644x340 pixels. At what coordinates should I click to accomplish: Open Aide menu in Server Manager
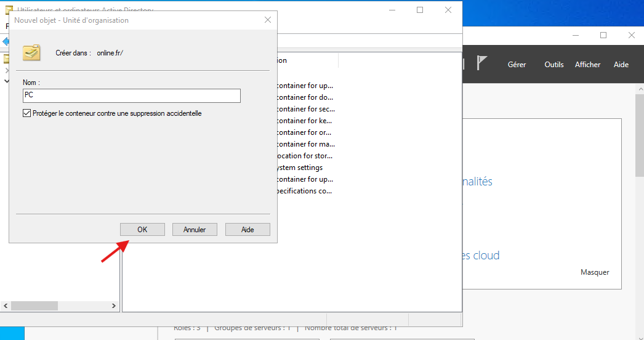[621, 65]
